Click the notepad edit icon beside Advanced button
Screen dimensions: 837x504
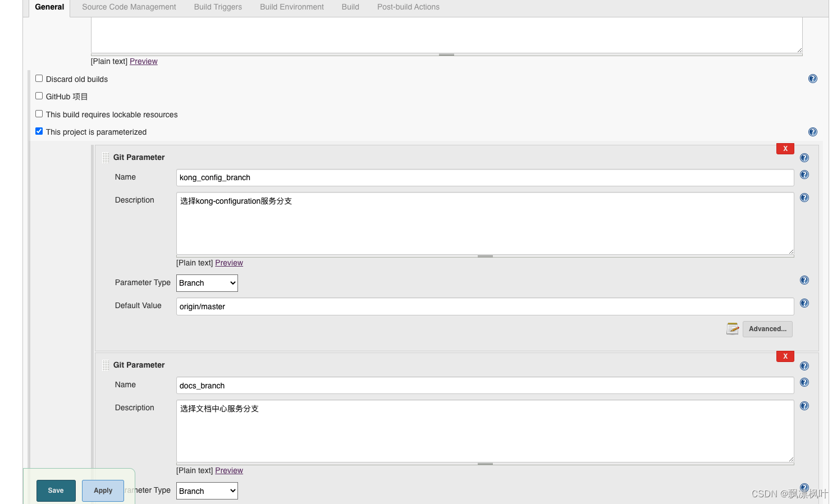tap(732, 328)
